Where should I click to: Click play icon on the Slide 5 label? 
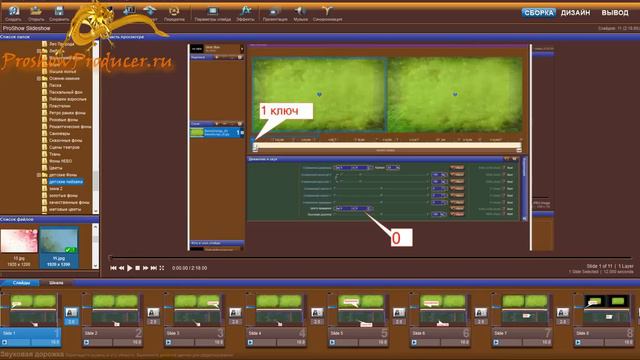pos(332,342)
